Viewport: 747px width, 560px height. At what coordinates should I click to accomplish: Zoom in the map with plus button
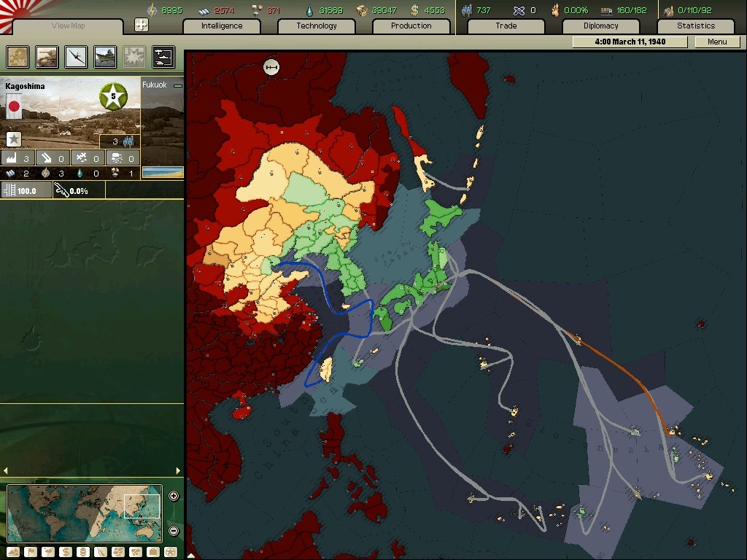pos(174,497)
